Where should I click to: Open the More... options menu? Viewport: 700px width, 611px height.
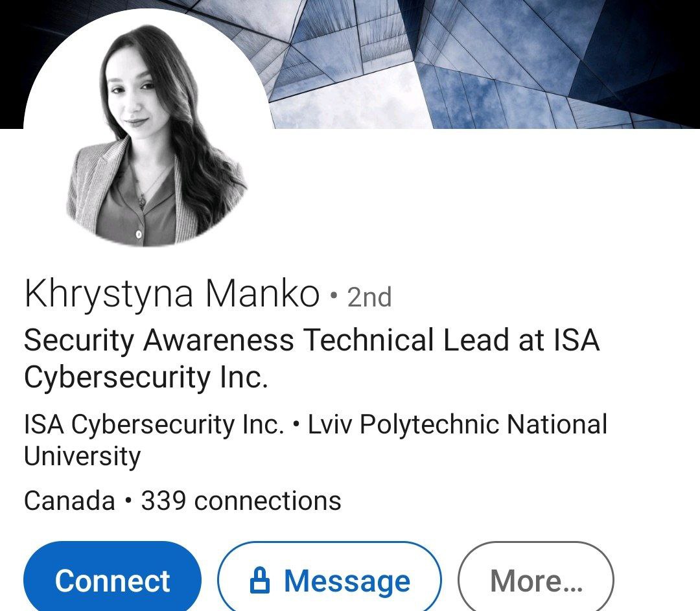click(x=536, y=579)
